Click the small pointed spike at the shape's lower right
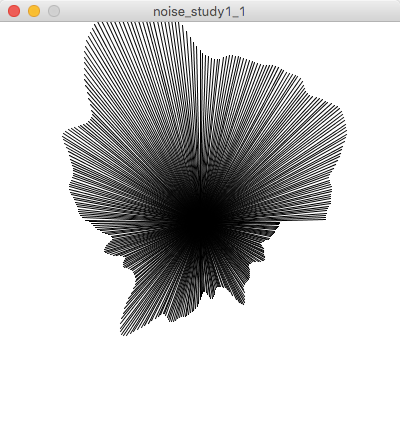This screenshot has height=422, width=400. click(244, 303)
